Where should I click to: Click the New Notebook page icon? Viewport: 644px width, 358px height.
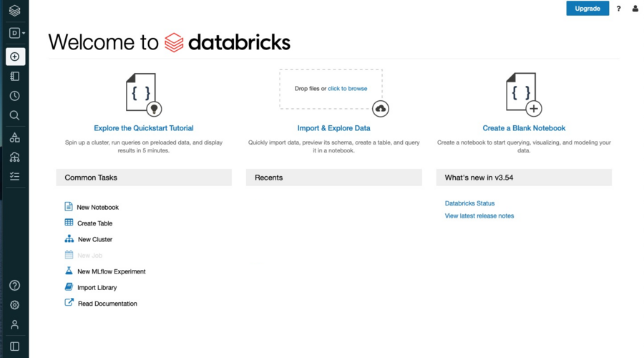click(69, 206)
